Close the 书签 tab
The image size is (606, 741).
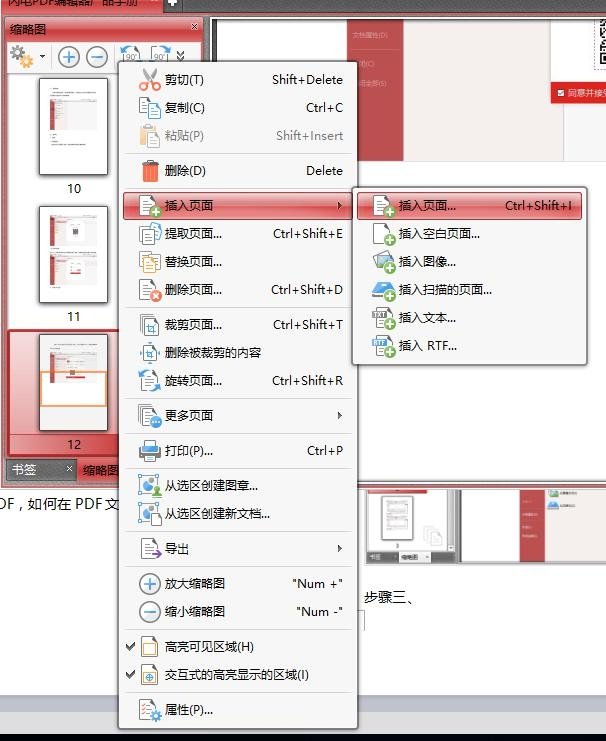pos(69,468)
